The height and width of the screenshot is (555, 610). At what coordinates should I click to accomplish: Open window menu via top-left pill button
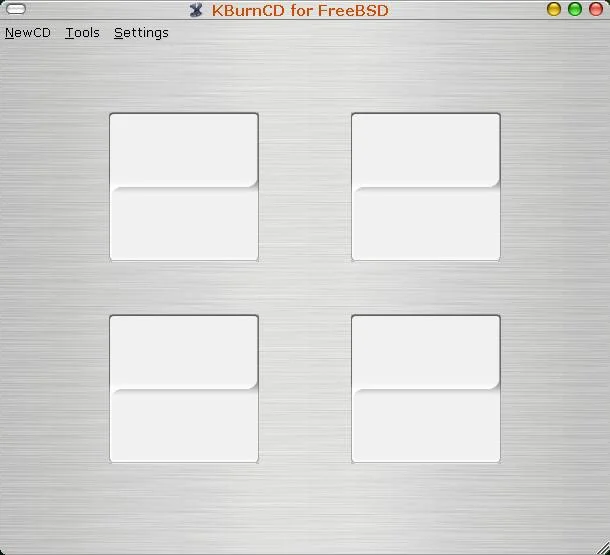coord(16,10)
